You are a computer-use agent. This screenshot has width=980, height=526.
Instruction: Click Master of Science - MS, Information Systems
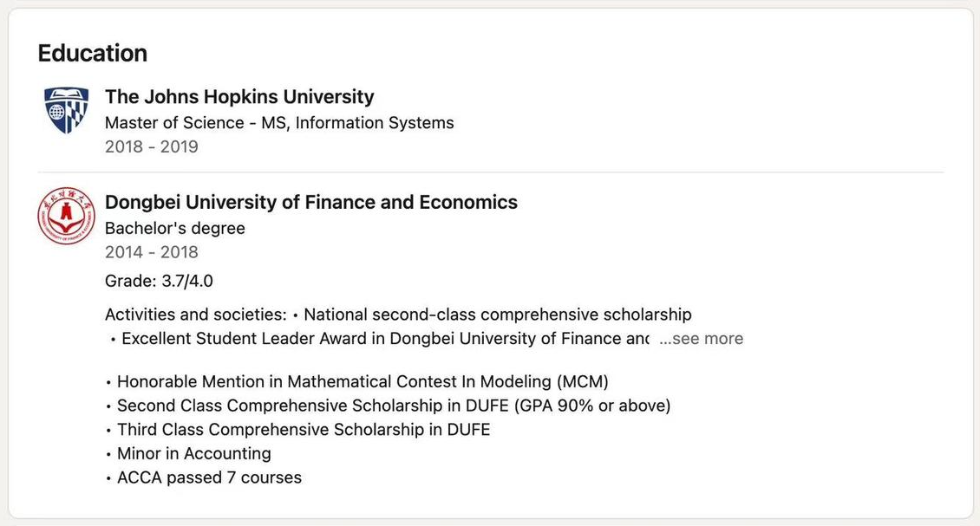click(x=279, y=123)
